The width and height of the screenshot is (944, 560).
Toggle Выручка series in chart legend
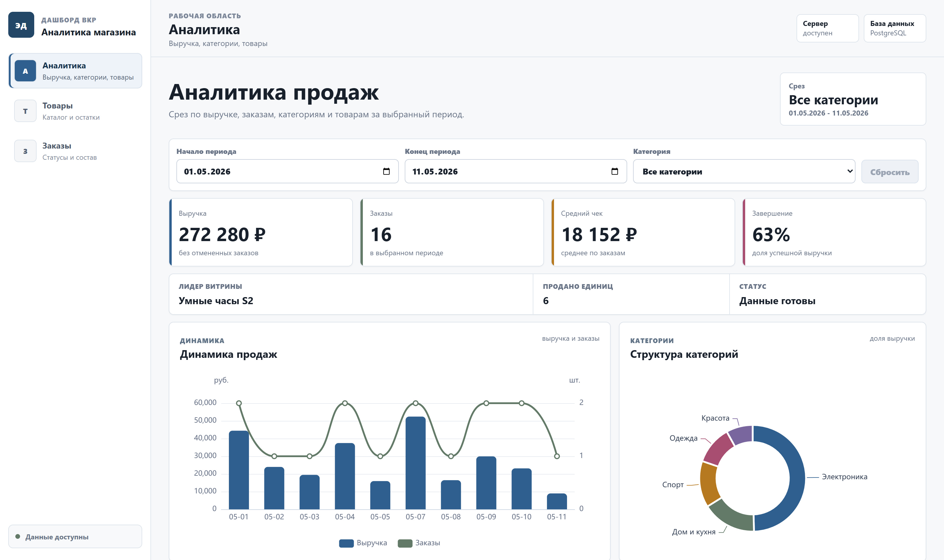pos(363,543)
